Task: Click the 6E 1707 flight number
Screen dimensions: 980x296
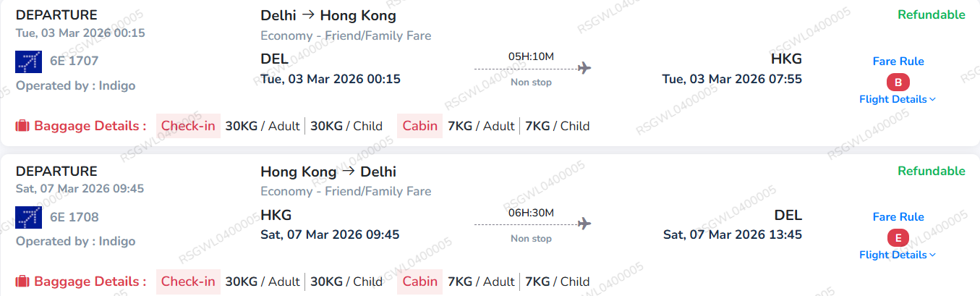Action: 74,62
